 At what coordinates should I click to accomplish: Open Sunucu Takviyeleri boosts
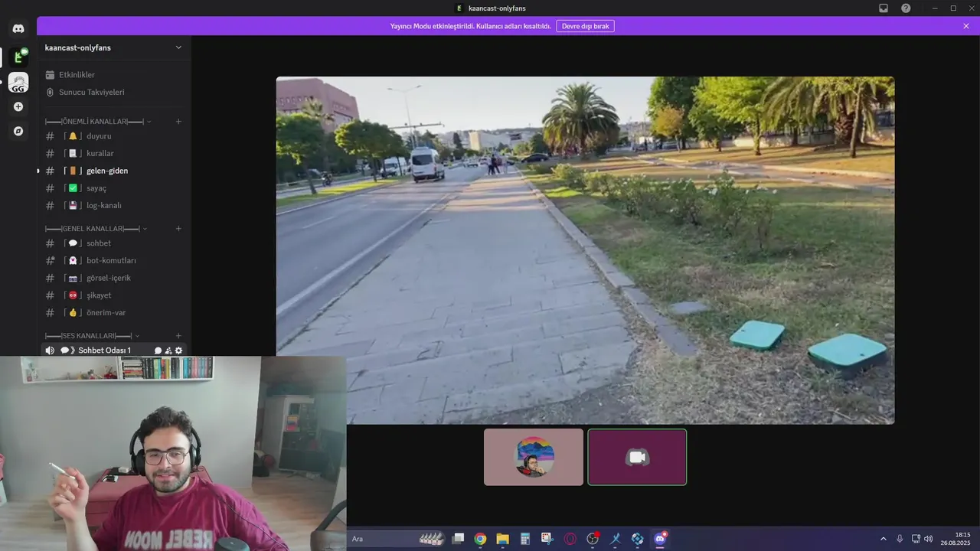113,92
